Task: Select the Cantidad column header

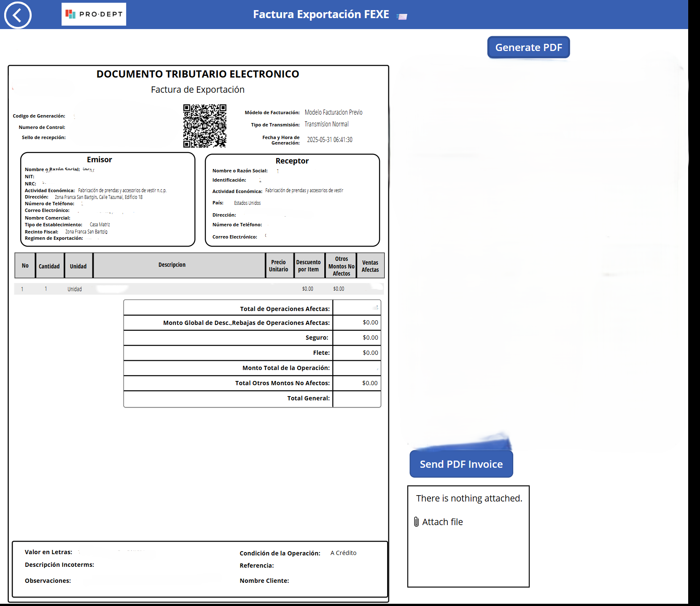Action: pyautogui.click(x=49, y=266)
